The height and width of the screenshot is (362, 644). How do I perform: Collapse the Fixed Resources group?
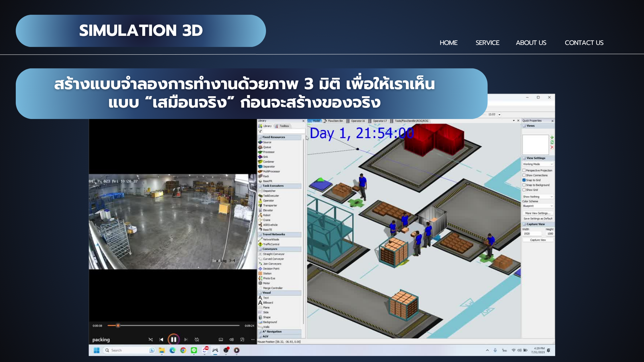[x=260, y=137]
